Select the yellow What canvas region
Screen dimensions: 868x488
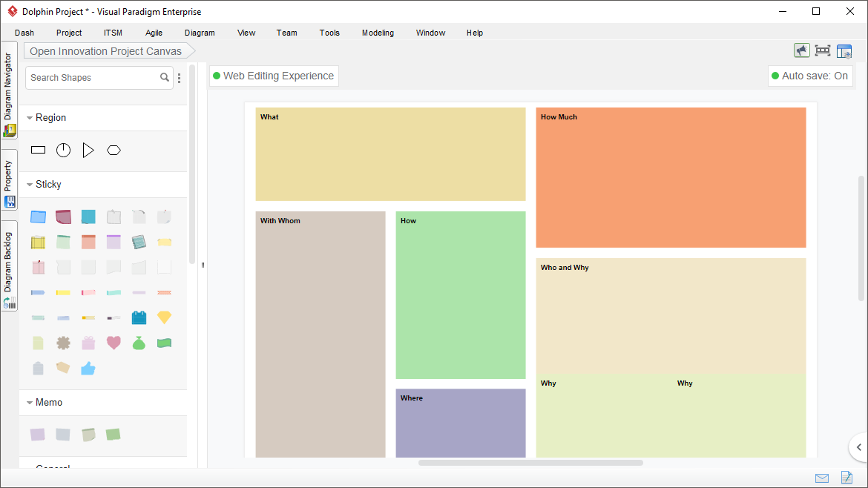[390, 154]
